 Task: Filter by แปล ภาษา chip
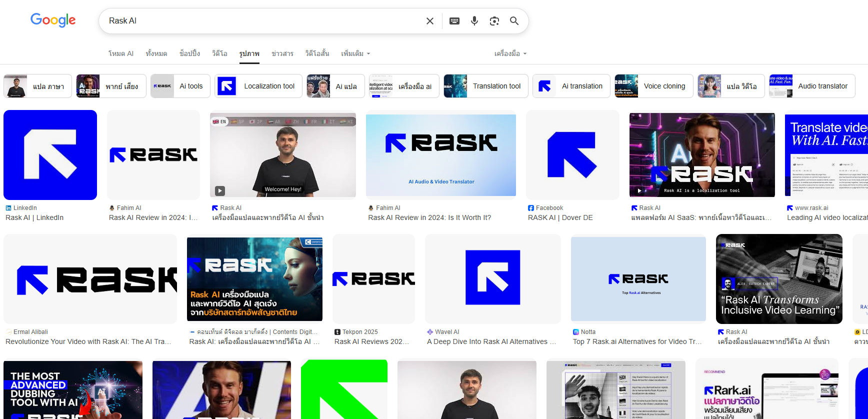(37, 86)
